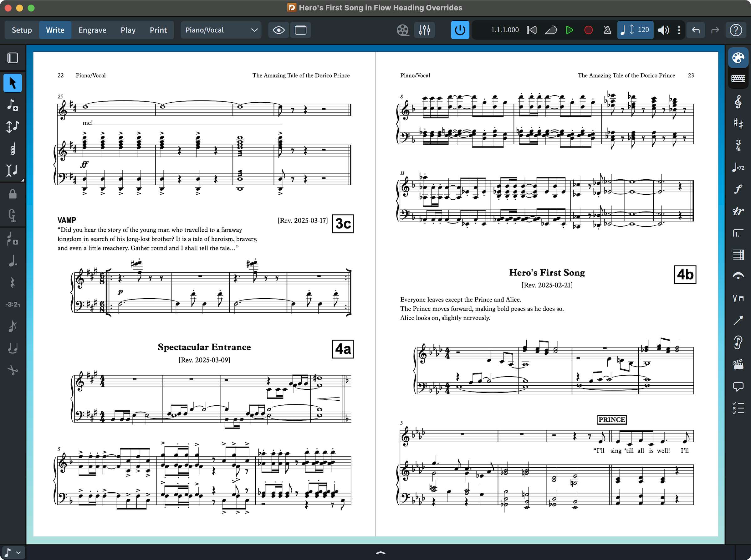
Task: Click the Play button in transport
Action: 569,30
